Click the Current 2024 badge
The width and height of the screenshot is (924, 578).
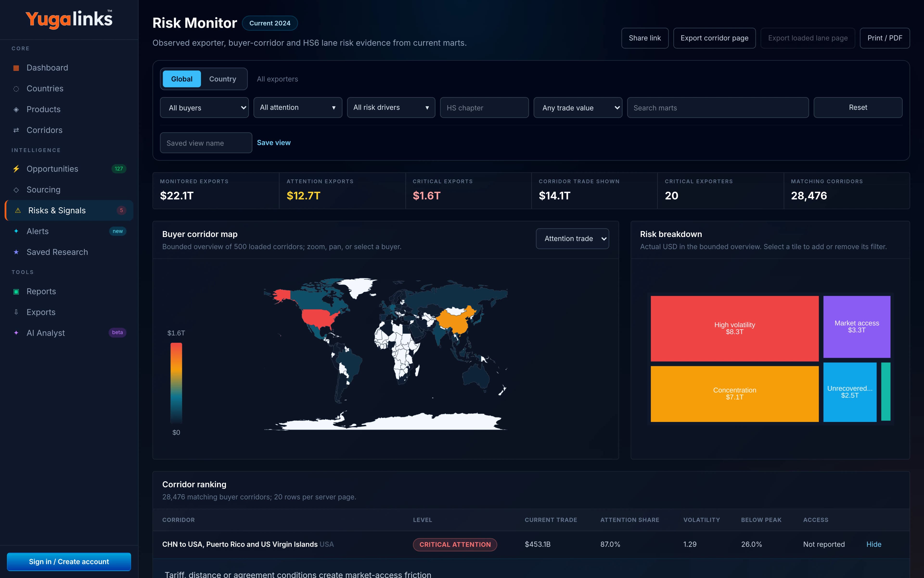pos(270,23)
